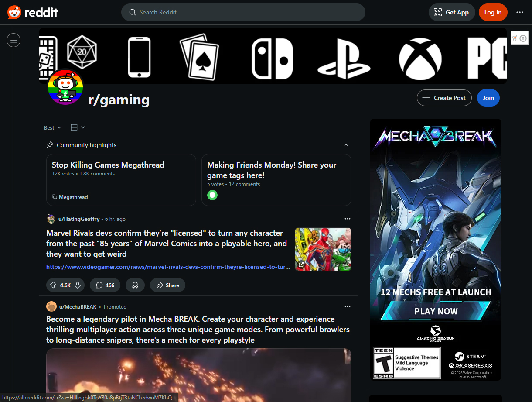Viewport: 532px width, 402px height.
Task: Click the PlayStation banner icon
Action: (344, 58)
